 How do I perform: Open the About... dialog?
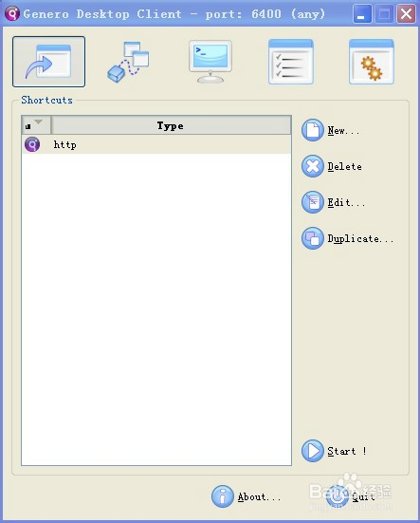(246, 496)
